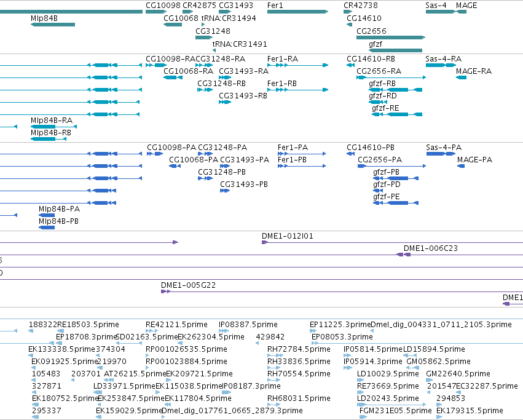
Task: Click the DME1-005G22 clone label
Action: [188, 285]
